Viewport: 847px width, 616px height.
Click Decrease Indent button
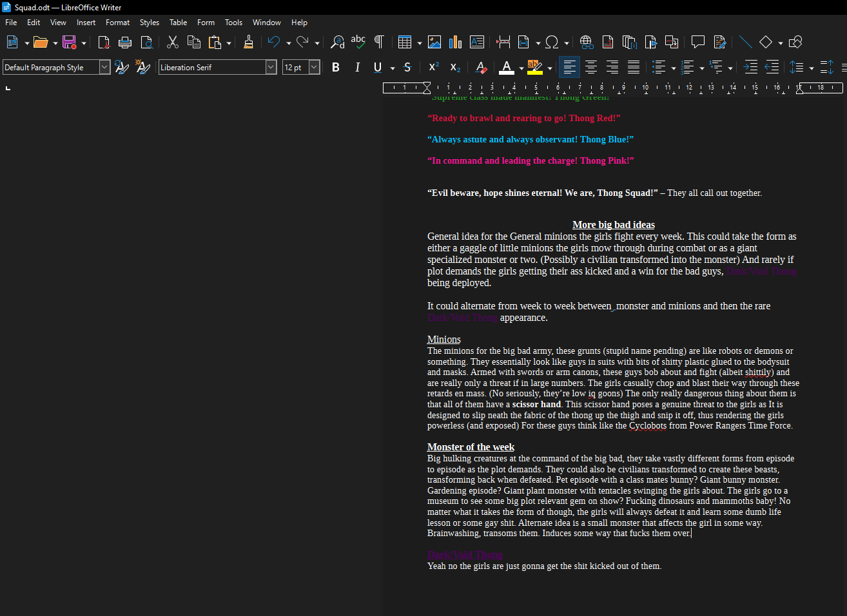[x=772, y=67]
